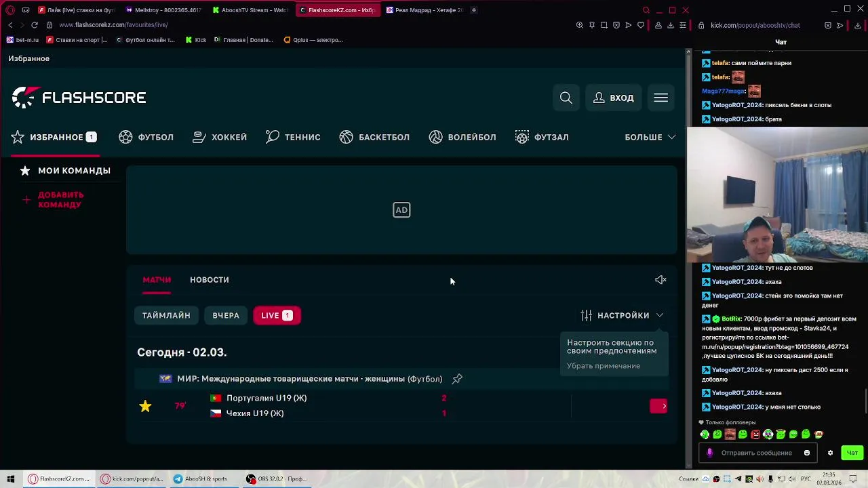Open the Flashscore search icon
Screen dimensions: 868x488
[566, 98]
